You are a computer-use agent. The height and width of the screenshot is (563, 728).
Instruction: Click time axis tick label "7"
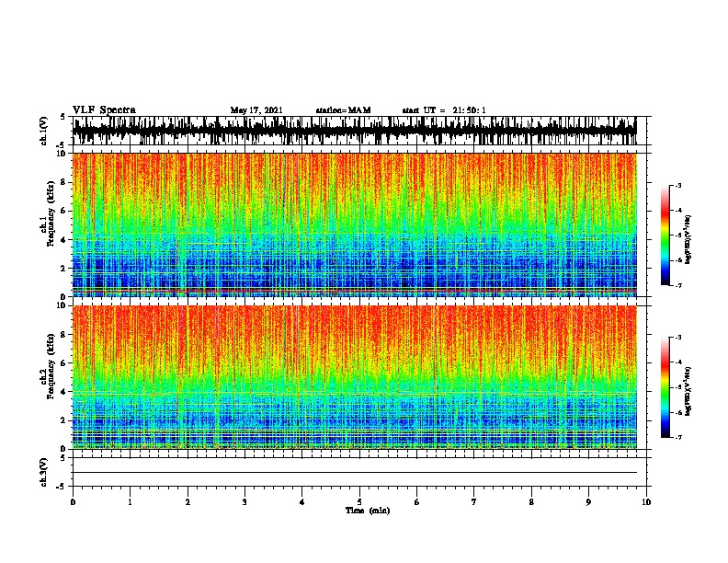474,501
